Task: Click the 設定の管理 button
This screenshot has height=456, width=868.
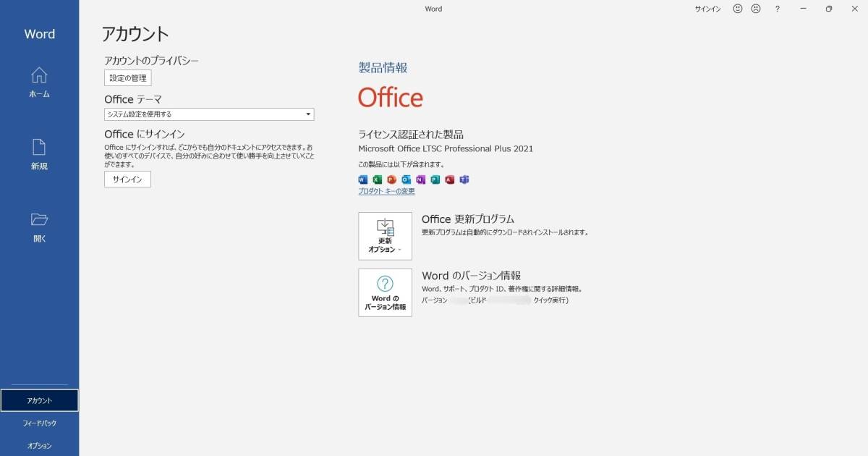Action: 128,78
